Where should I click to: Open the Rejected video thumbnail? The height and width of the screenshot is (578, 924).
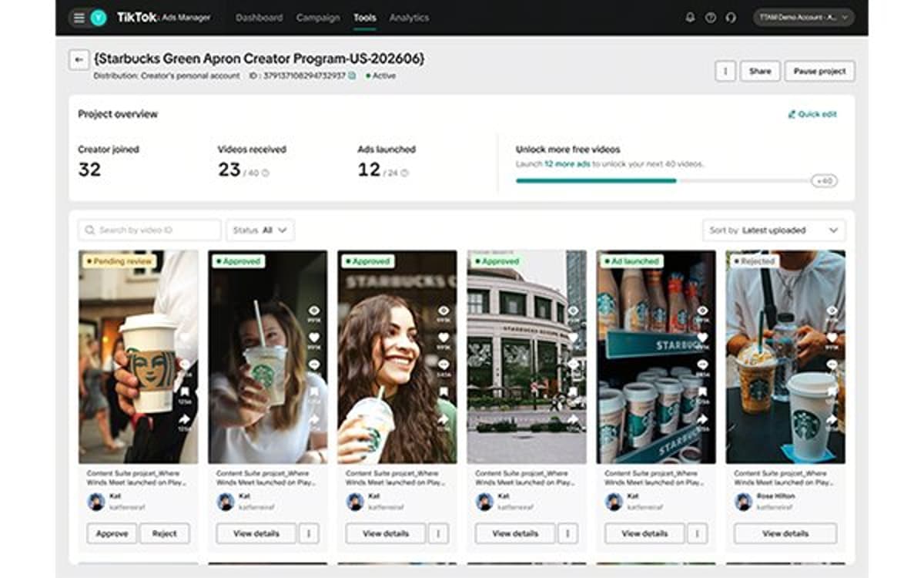pos(785,357)
